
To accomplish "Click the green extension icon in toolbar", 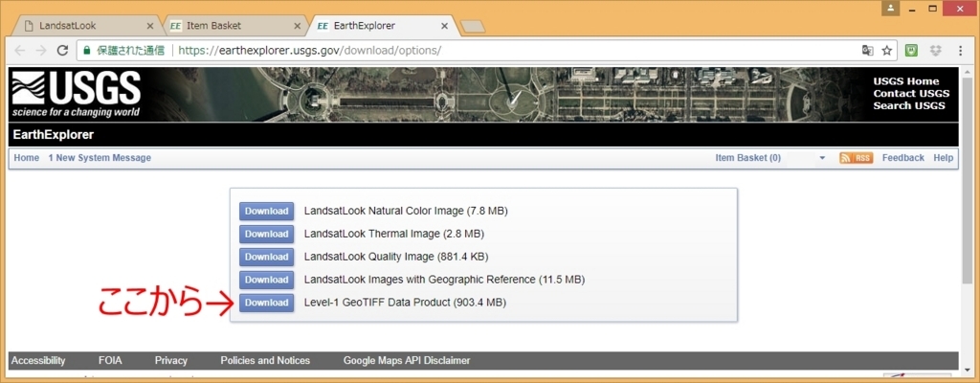I will point(912,51).
